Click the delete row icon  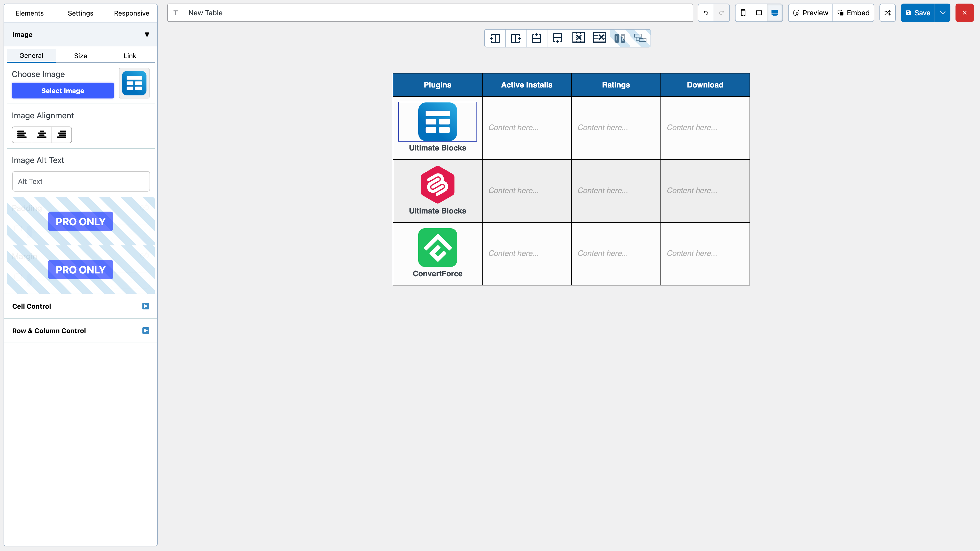(x=599, y=38)
